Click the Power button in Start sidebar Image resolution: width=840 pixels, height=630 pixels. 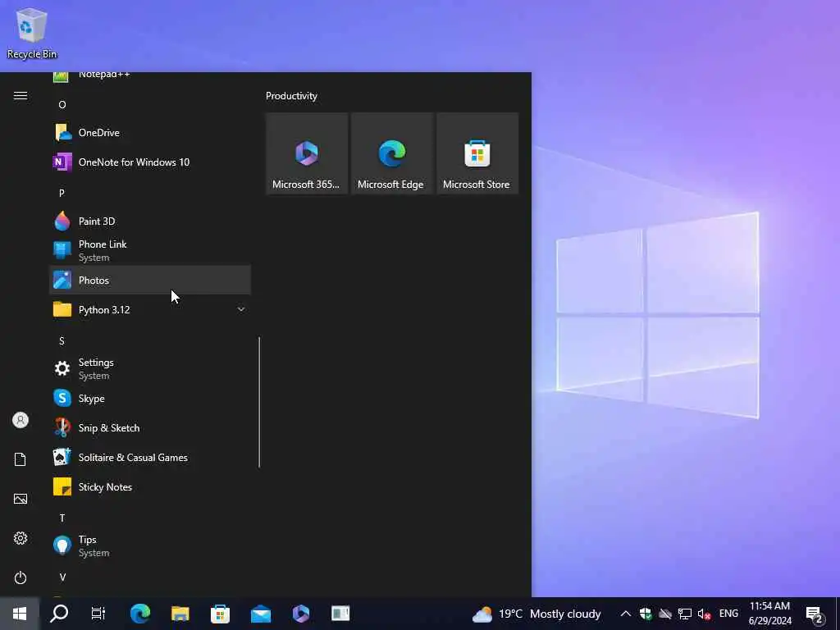coord(21,577)
